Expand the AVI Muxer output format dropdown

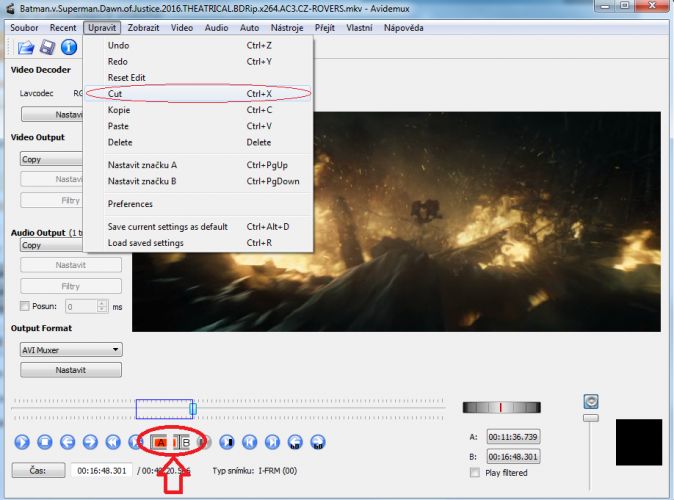[71, 350]
